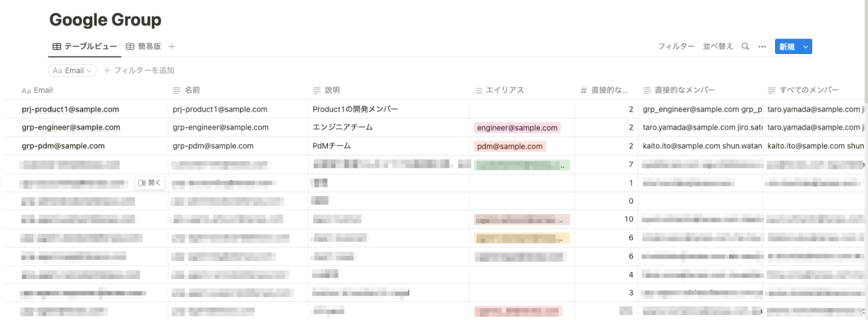Open the new-record dropdown arrow
868x320 pixels.
(805, 47)
